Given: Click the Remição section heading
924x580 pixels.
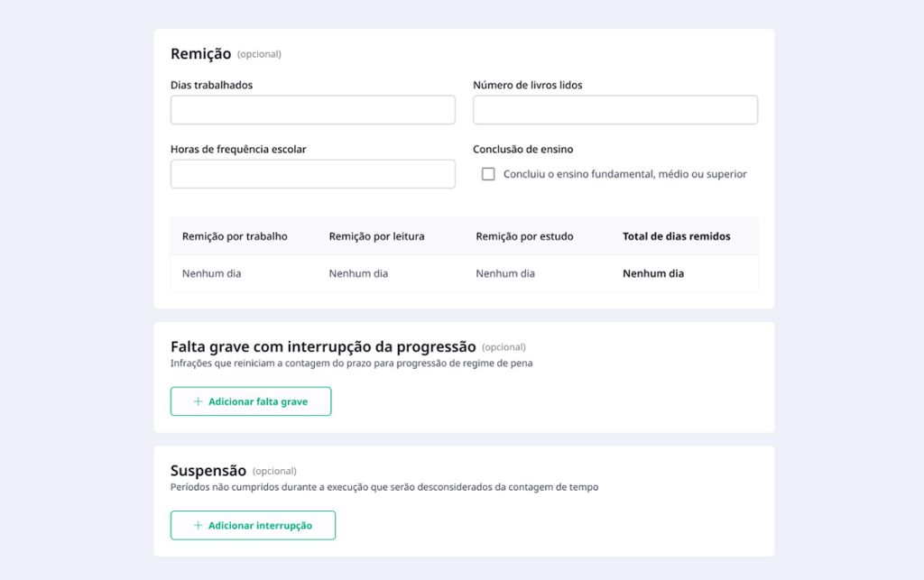Looking at the screenshot, I should [201, 53].
